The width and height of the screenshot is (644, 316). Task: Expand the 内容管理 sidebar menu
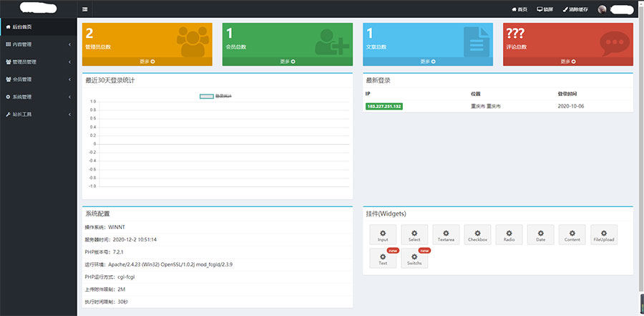pyautogui.click(x=38, y=44)
